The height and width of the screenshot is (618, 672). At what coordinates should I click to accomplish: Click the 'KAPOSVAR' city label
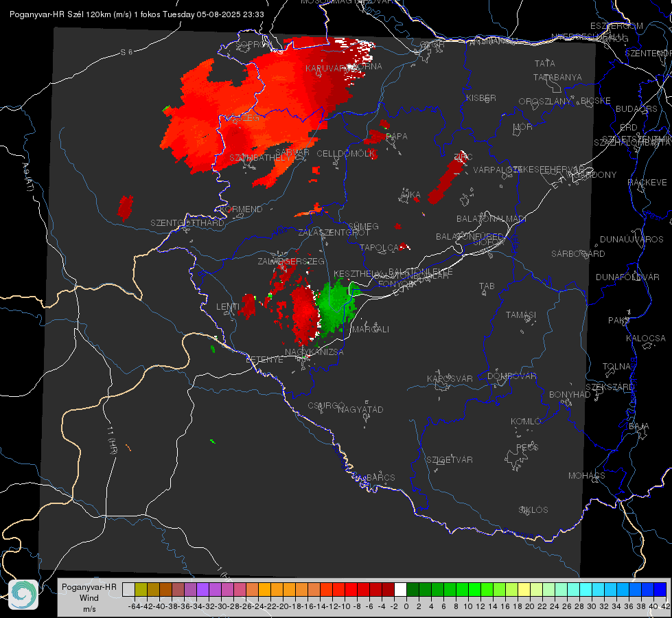pyautogui.click(x=450, y=378)
